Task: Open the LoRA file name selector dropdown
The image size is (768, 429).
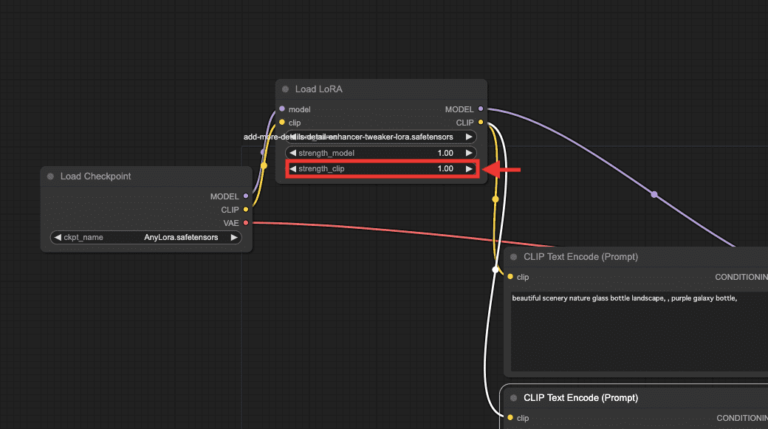Action: 380,136
